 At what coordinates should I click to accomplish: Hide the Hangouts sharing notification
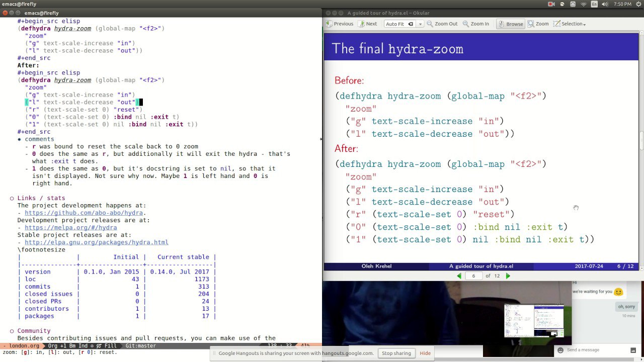pyautogui.click(x=425, y=353)
